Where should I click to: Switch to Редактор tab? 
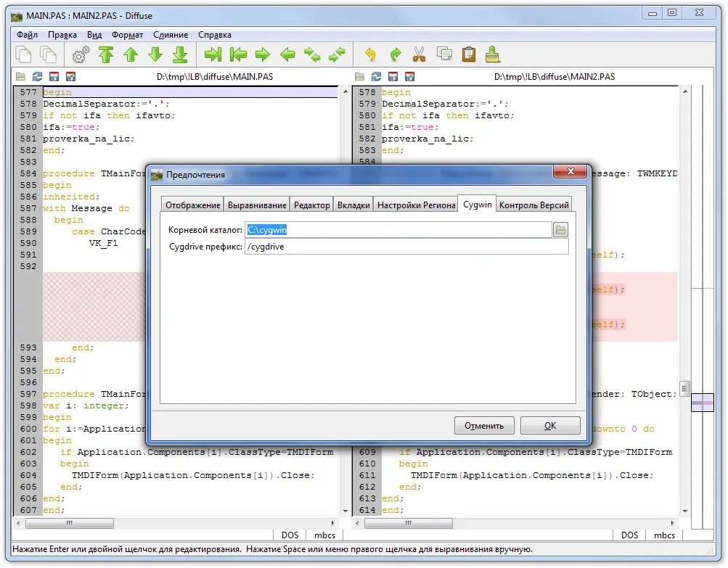pos(311,205)
